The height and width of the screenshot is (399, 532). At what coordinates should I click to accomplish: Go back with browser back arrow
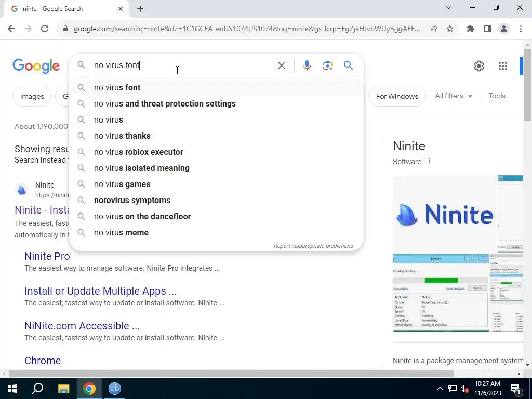coord(11,29)
